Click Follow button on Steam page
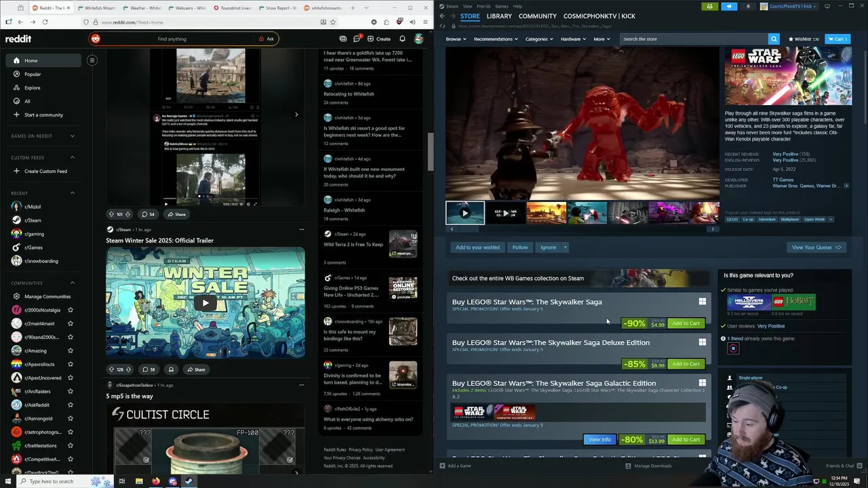Screen dimensions: 868x488 (520, 247)
